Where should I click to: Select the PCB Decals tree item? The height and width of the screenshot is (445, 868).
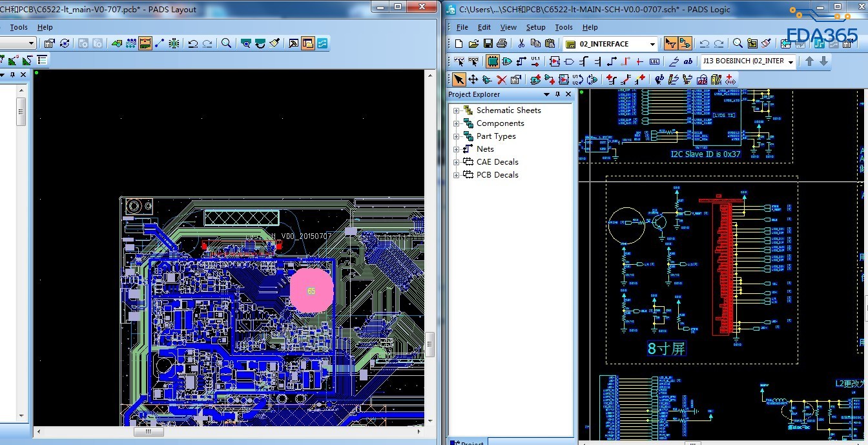[x=497, y=175]
